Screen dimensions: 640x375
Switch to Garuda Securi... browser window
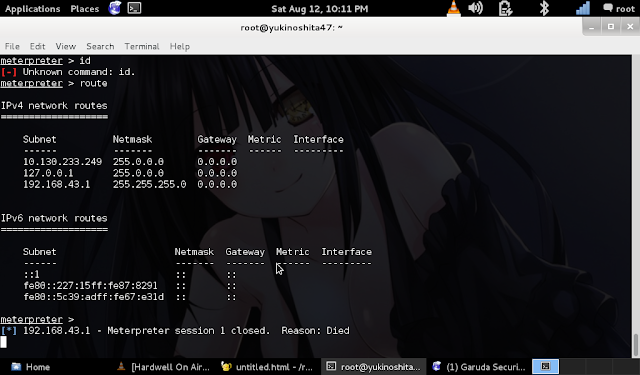479,367
